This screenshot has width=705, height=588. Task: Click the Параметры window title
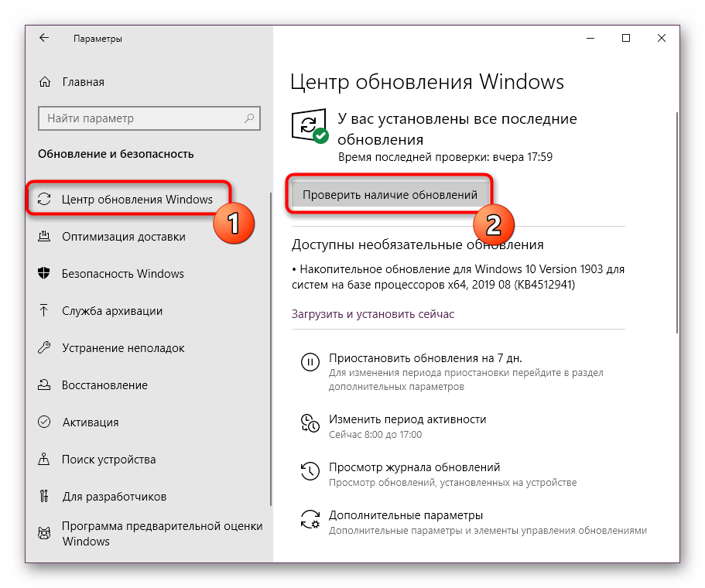(98, 39)
